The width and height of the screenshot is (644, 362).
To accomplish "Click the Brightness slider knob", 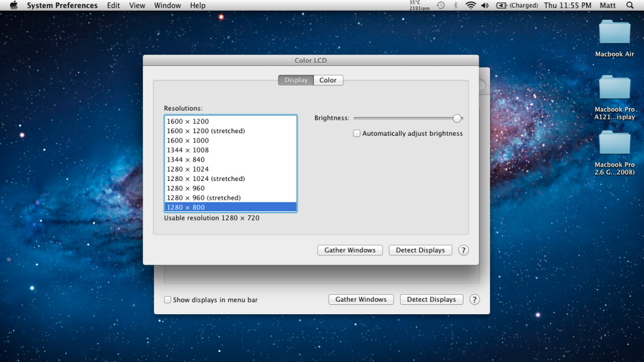I will (x=457, y=118).
